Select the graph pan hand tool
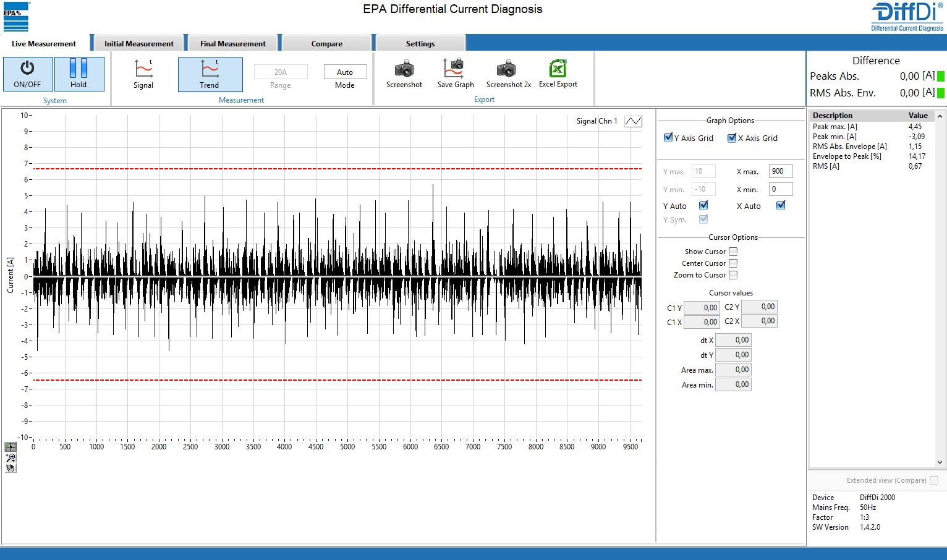 tap(11, 468)
